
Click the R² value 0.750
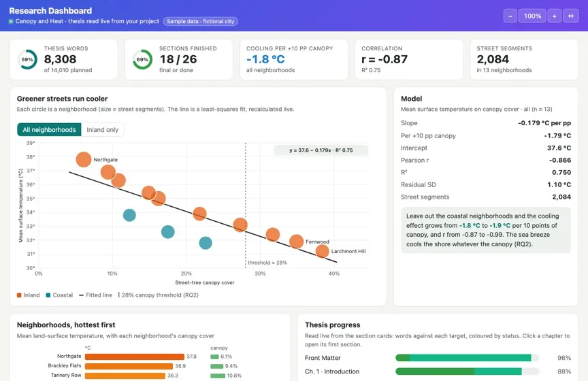[x=561, y=173]
